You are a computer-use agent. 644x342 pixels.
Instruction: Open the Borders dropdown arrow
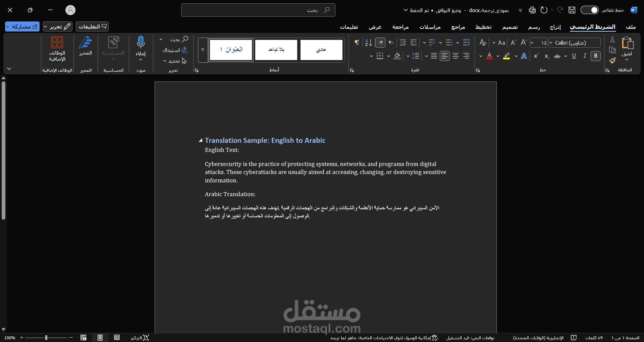coord(371,56)
